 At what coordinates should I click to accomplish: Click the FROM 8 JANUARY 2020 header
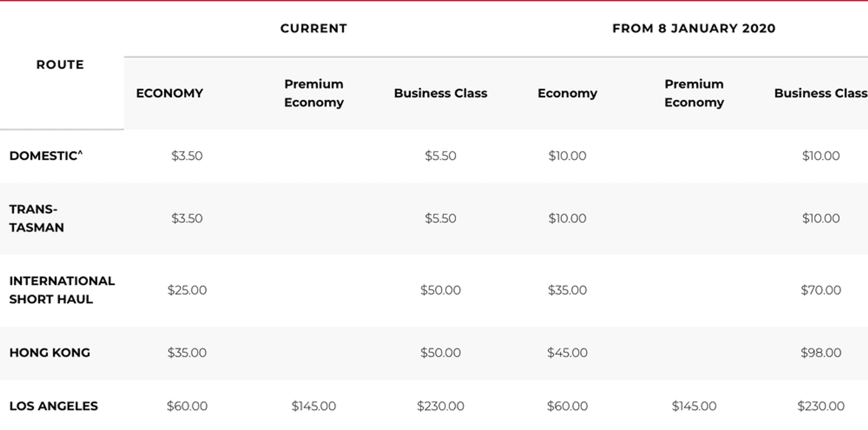coord(694,29)
